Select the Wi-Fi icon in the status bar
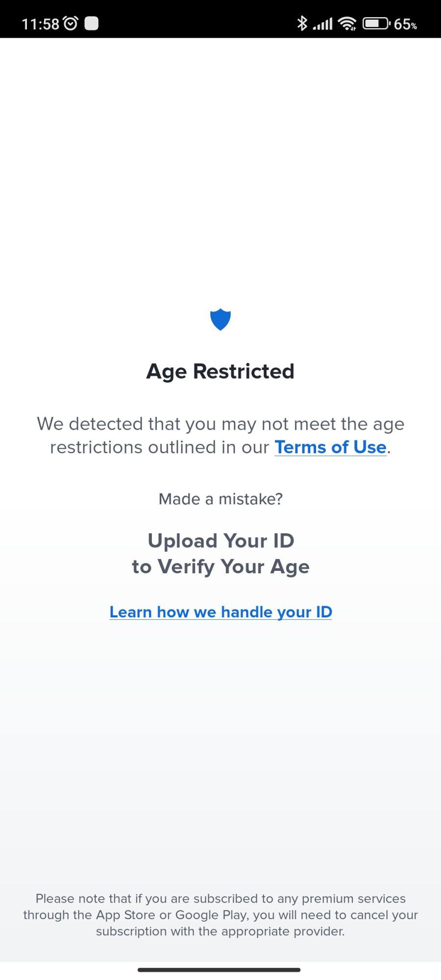This screenshot has height=980, width=441. coord(349,22)
